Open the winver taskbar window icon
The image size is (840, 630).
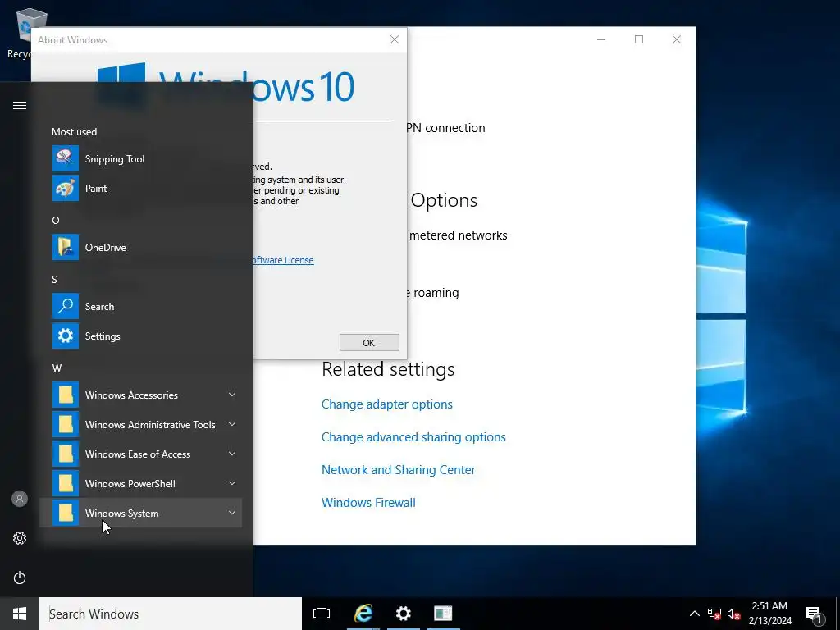(443, 614)
